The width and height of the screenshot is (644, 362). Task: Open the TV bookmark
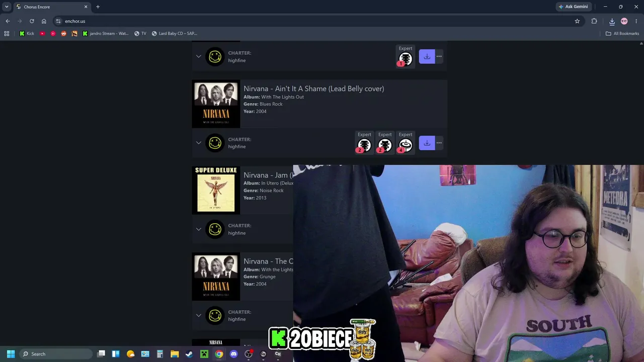click(x=140, y=34)
